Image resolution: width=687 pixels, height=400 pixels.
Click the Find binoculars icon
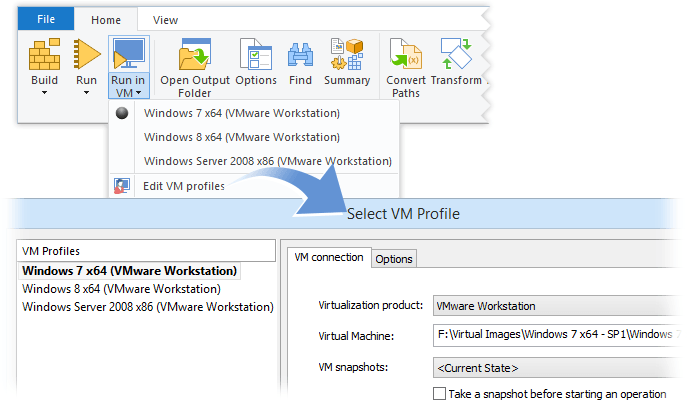(x=301, y=55)
